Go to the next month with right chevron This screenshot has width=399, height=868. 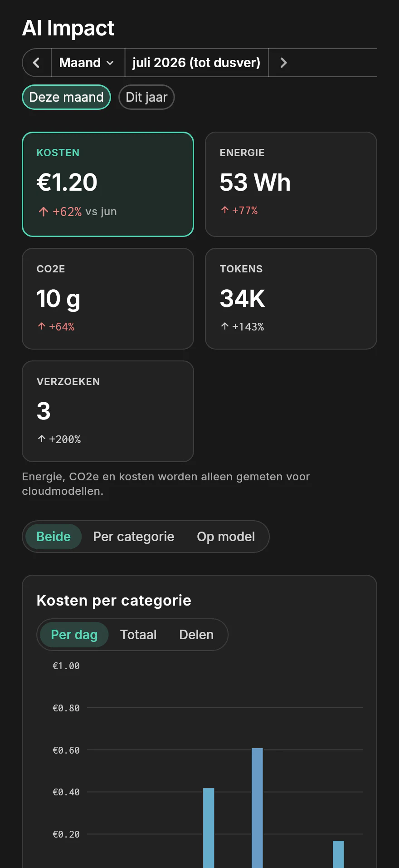coord(283,63)
